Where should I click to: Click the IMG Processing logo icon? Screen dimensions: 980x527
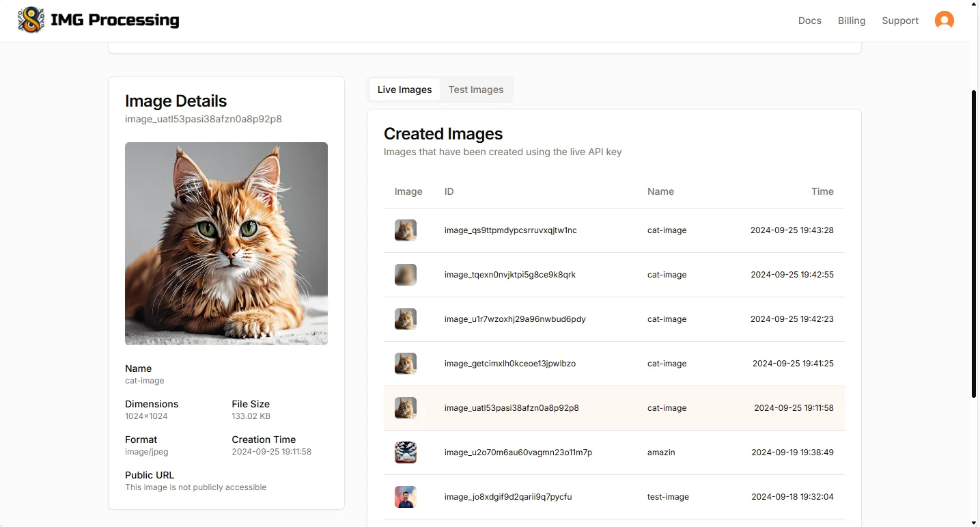coord(31,21)
